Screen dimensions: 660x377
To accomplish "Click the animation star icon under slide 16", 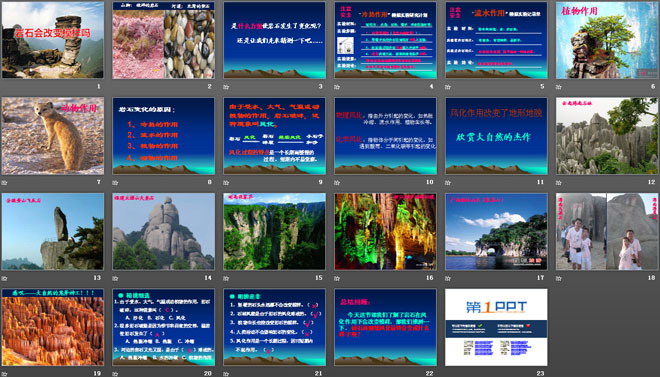I will click(x=337, y=278).
